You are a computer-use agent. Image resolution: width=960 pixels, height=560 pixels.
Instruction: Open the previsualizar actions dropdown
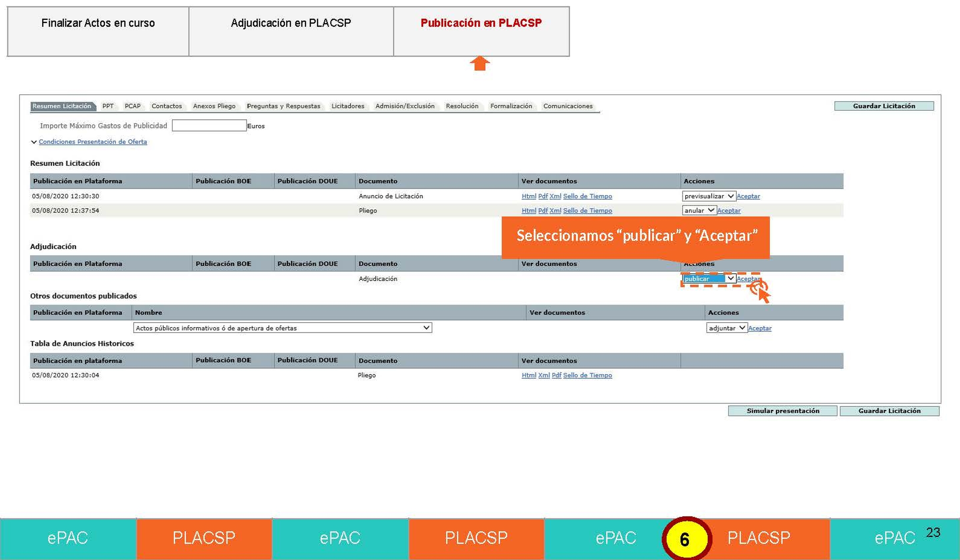709,196
